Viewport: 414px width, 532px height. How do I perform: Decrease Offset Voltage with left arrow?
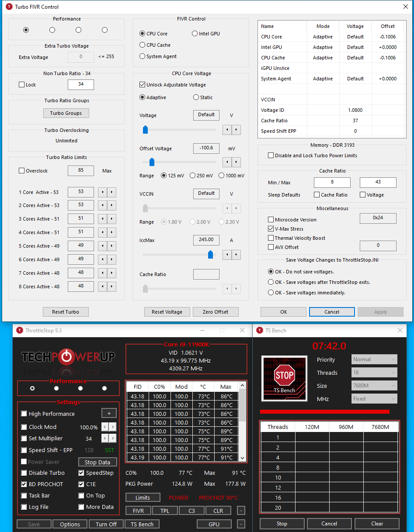click(x=227, y=162)
